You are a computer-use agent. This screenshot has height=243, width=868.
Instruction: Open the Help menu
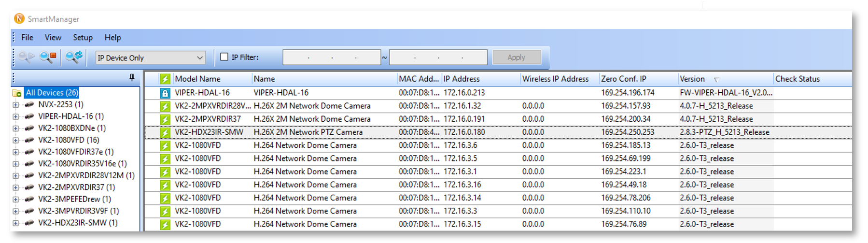point(112,38)
